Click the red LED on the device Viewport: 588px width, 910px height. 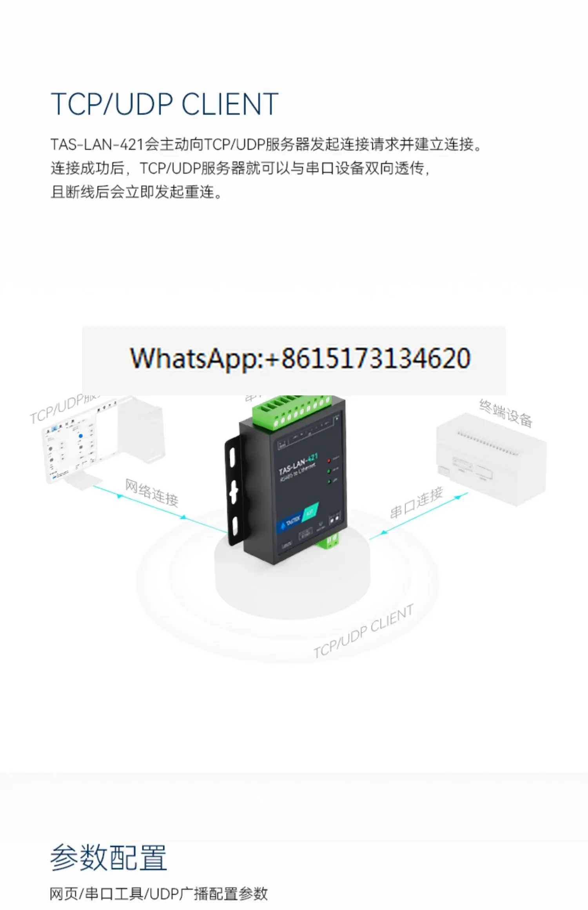329,460
